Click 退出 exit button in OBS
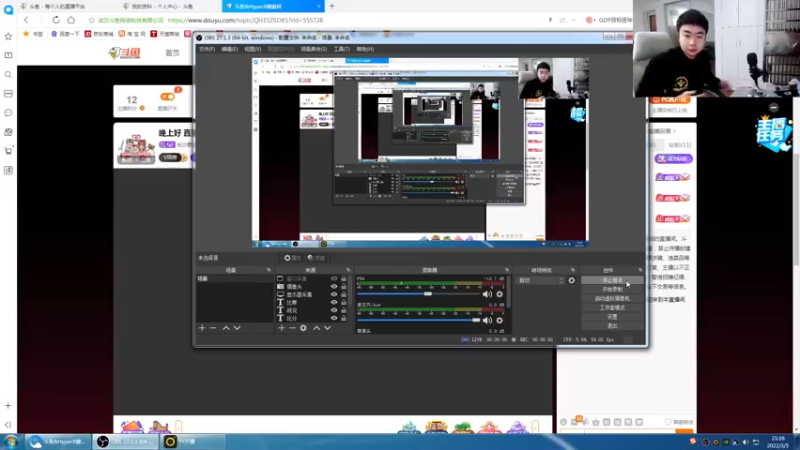Viewport: 800px width, 450px height. tap(612, 326)
